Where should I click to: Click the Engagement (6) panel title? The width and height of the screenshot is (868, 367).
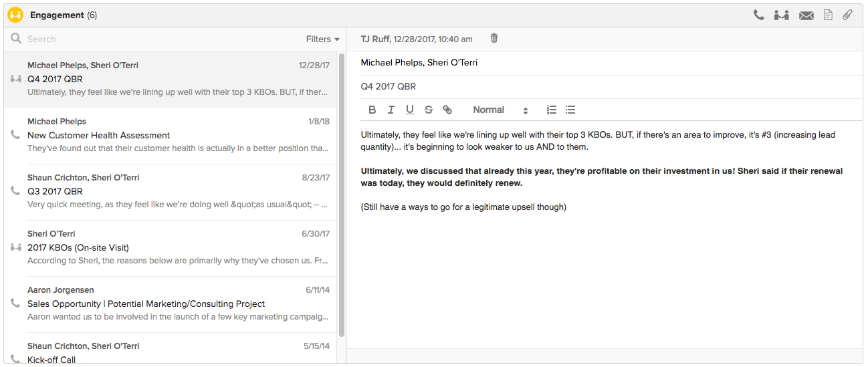(64, 15)
